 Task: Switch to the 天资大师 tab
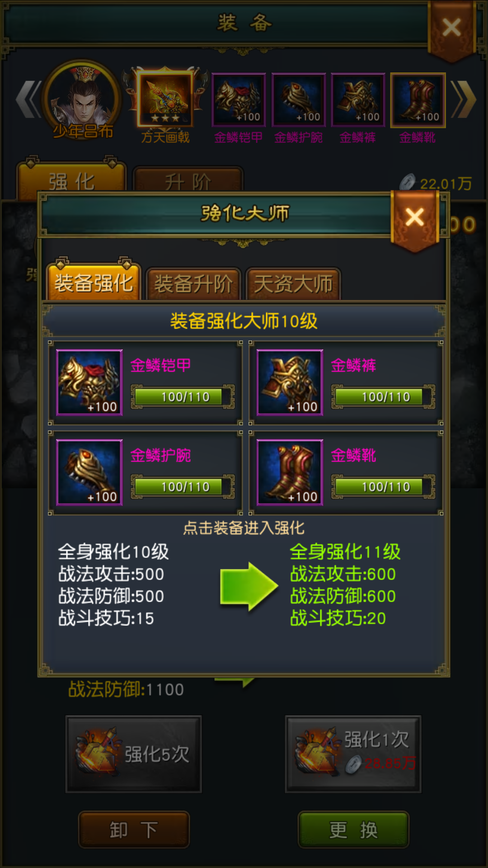click(x=293, y=284)
